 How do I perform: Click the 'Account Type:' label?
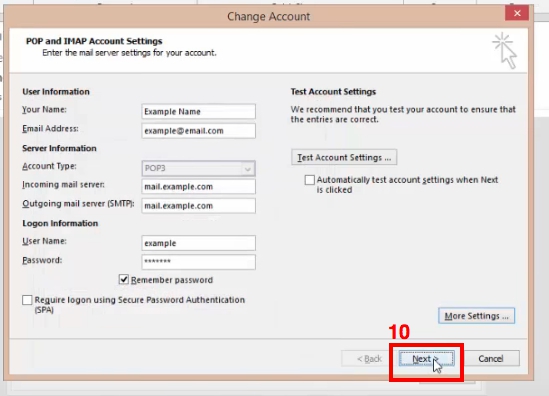tap(49, 166)
